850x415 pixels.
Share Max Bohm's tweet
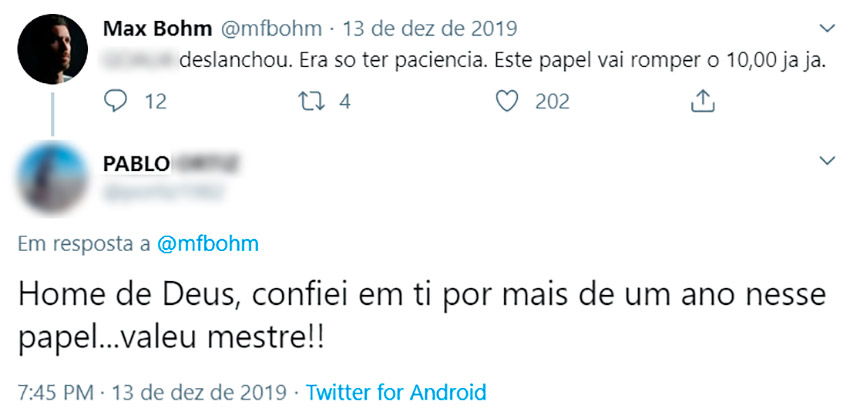click(x=702, y=100)
